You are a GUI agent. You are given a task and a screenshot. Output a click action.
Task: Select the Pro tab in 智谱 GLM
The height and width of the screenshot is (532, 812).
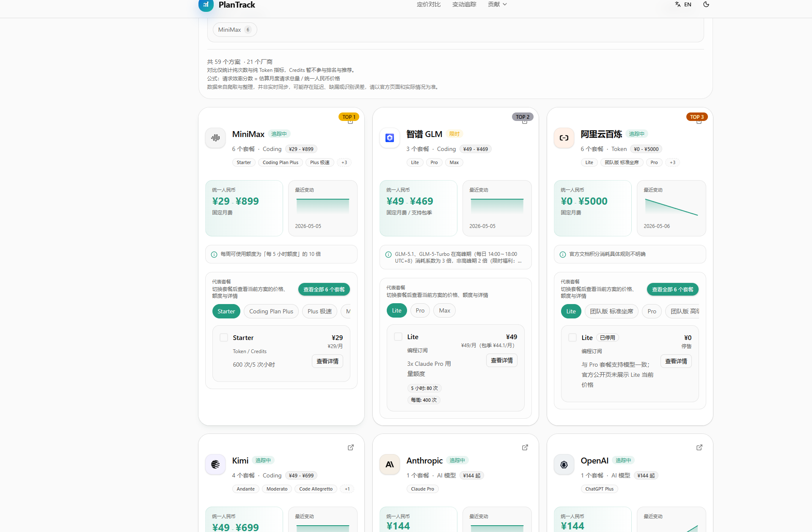pos(420,310)
